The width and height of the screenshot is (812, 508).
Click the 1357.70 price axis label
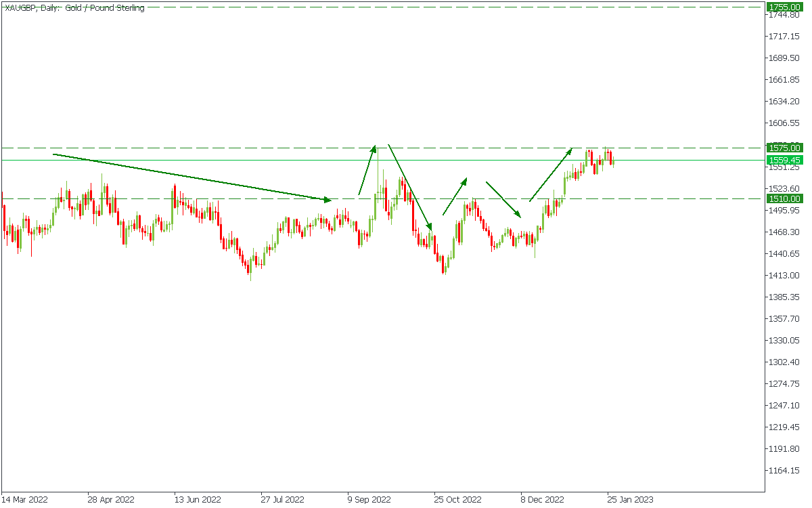point(784,319)
